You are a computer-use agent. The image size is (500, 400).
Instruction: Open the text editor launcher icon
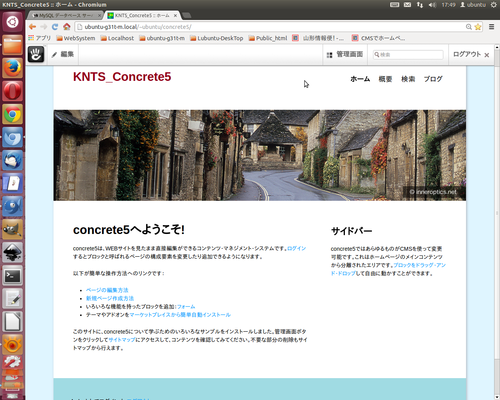13,299
